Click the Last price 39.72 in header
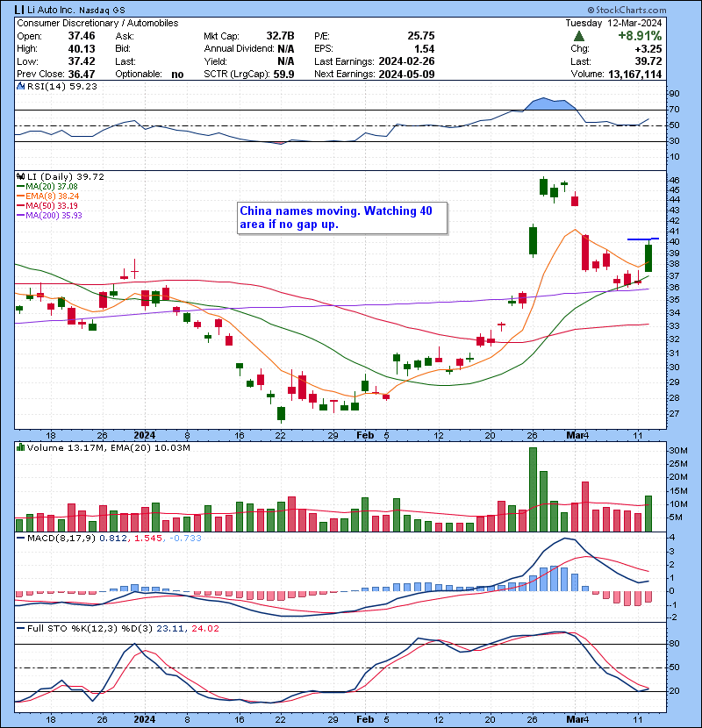 (x=648, y=61)
